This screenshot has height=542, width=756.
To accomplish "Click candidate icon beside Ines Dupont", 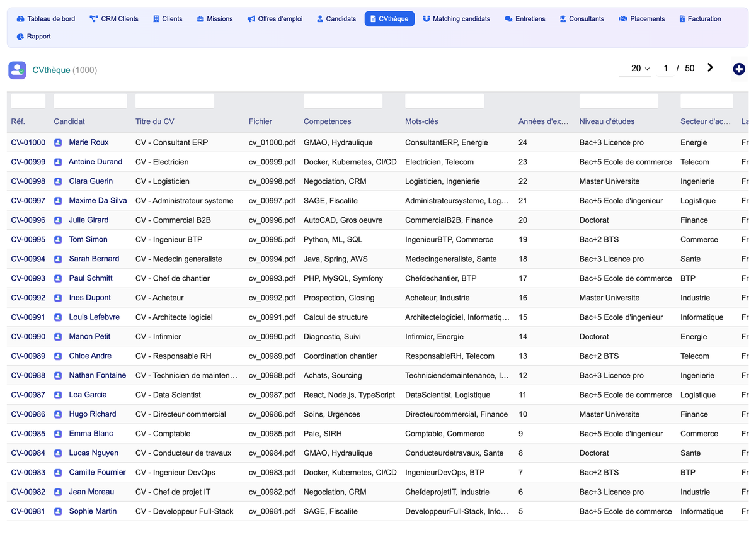I will (58, 298).
